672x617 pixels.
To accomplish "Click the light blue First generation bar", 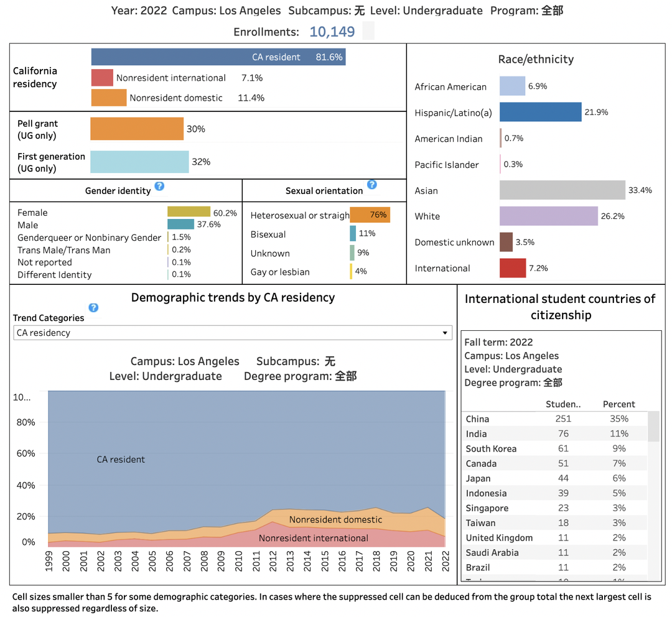I will tap(139, 162).
